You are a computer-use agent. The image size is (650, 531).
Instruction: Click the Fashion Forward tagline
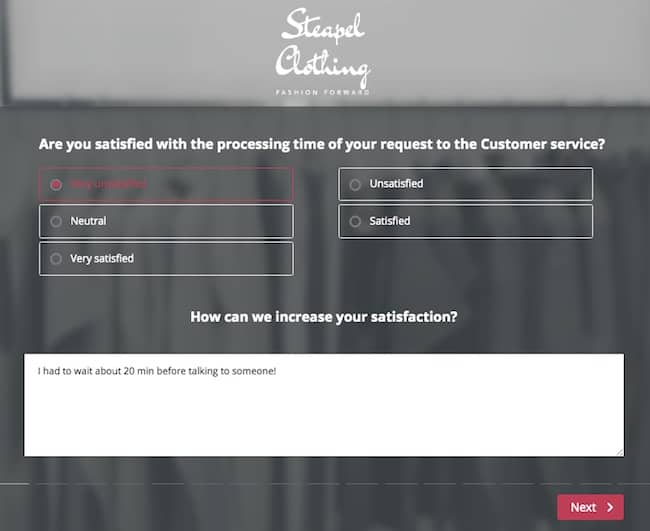tap(323, 92)
